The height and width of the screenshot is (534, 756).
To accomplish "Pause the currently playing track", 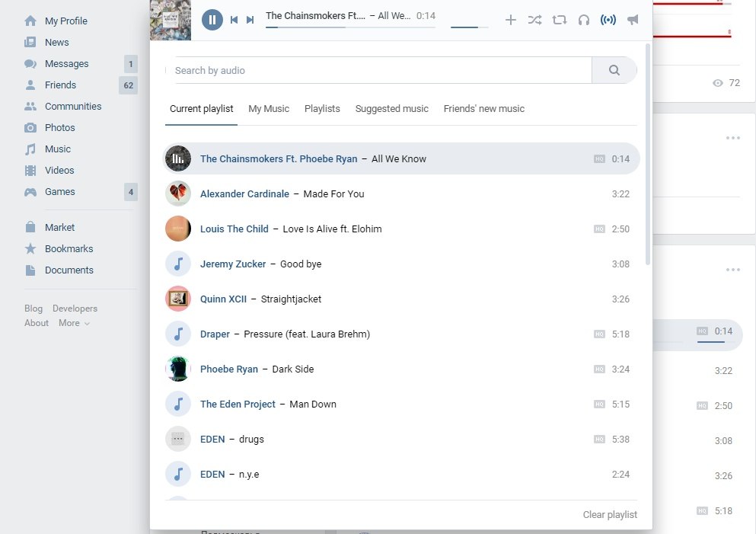I will [212, 20].
